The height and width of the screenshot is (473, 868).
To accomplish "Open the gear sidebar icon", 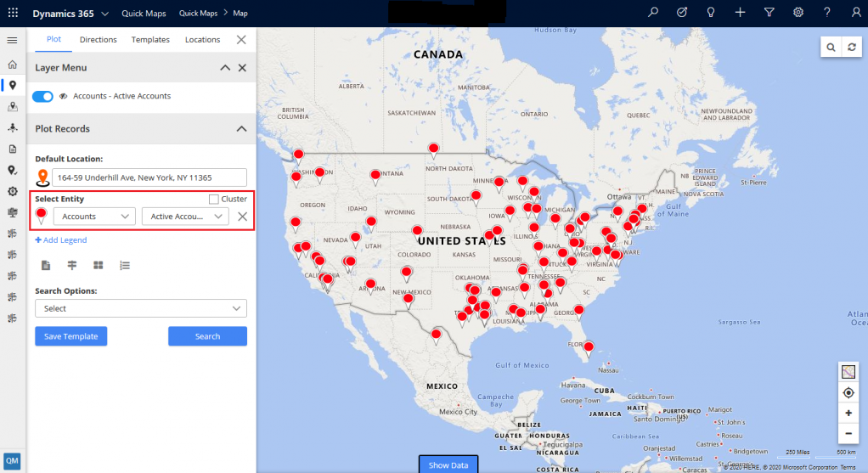I will tap(12, 191).
